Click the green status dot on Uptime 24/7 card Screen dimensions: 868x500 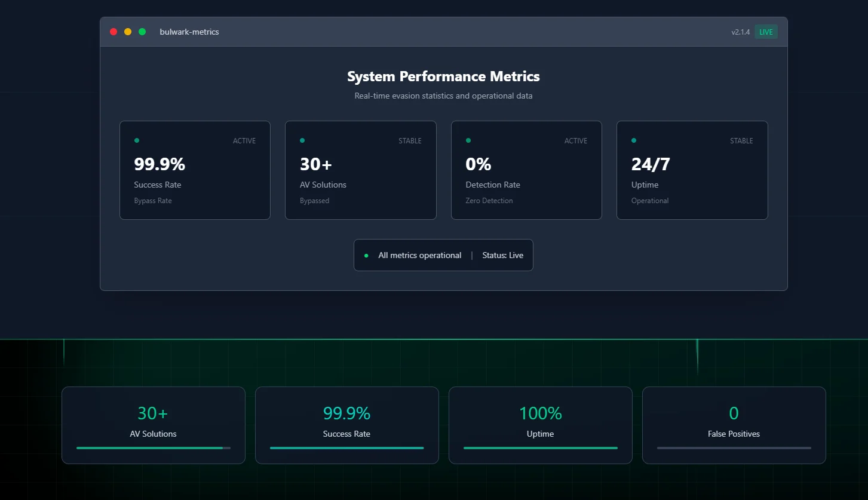point(634,140)
